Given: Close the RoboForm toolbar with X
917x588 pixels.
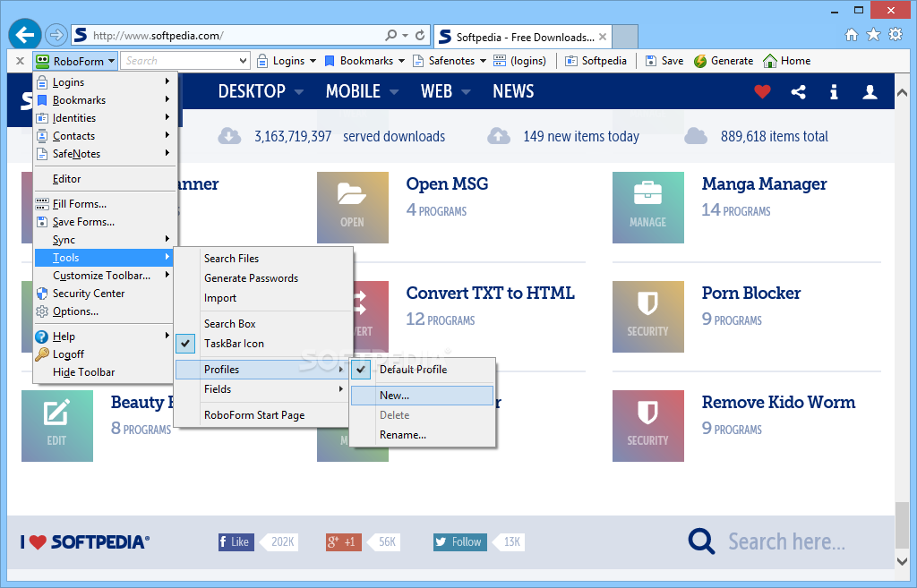Looking at the screenshot, I should click(x=20, y=61).
